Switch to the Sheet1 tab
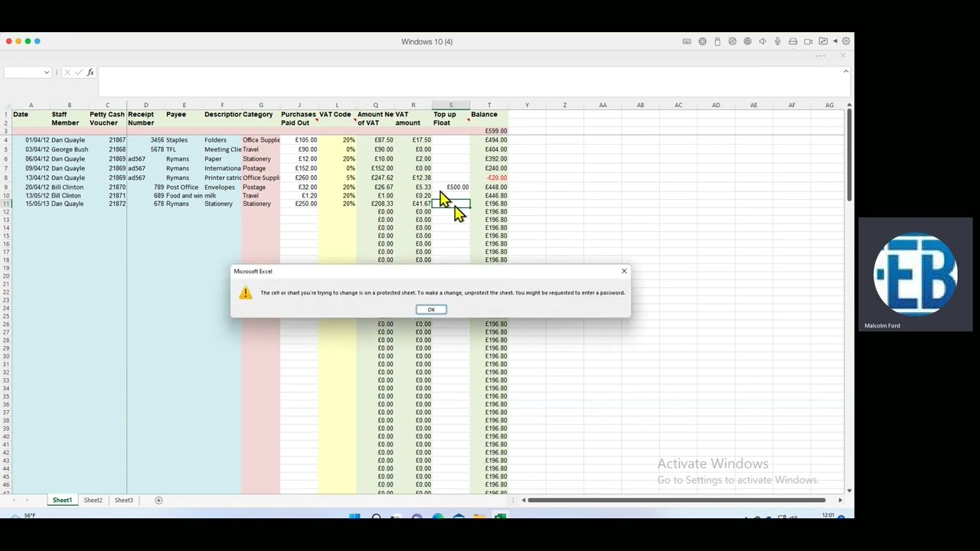The image size is (980, 551). coord(62,500)
